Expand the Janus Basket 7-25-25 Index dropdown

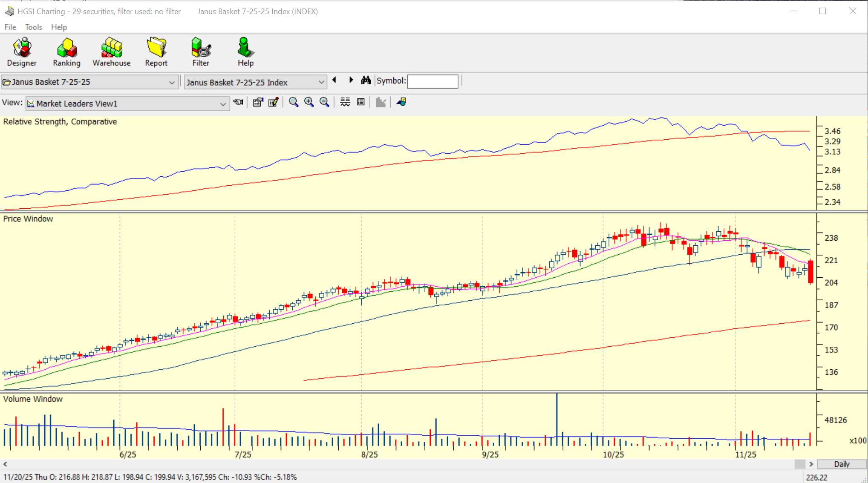click(x=321, y=82)
